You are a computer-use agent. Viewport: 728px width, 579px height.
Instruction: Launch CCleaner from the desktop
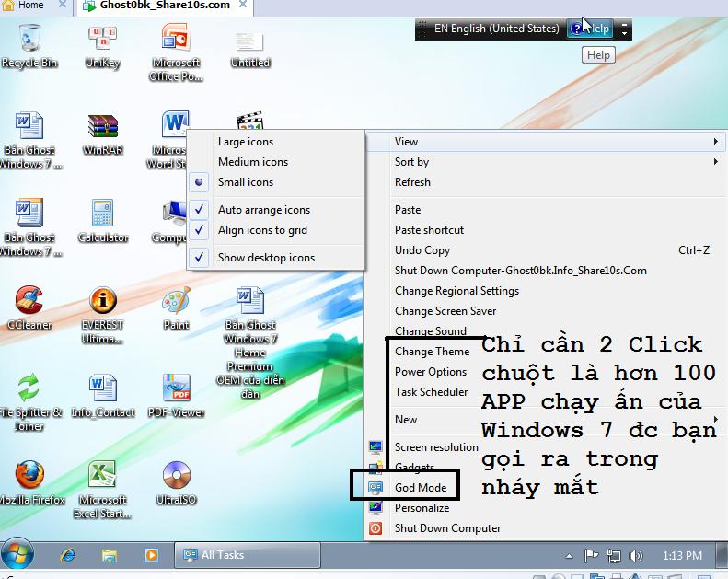coord(29,302)
